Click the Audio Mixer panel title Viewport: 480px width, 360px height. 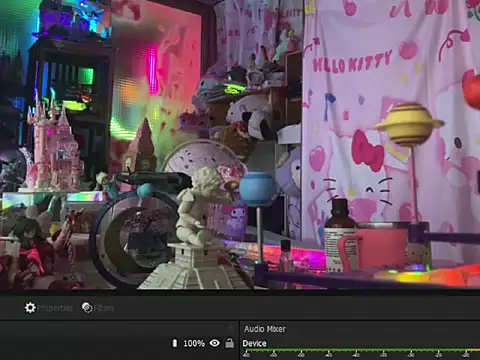point(265,329)
